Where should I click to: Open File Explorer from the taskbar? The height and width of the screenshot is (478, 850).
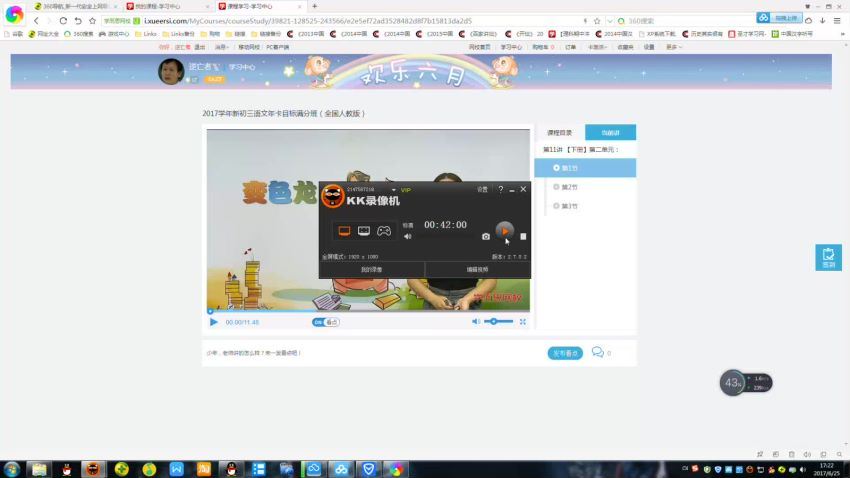pos(38,469)
